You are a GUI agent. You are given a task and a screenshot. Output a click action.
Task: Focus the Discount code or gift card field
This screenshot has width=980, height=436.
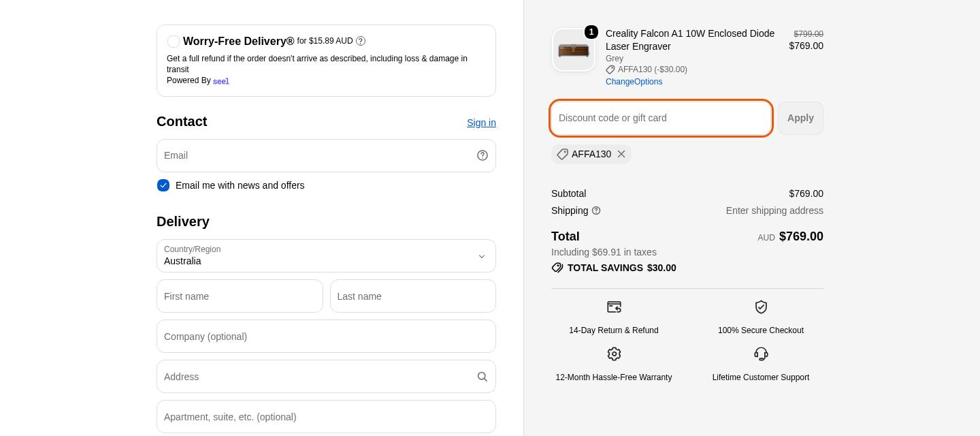(661, 118)
